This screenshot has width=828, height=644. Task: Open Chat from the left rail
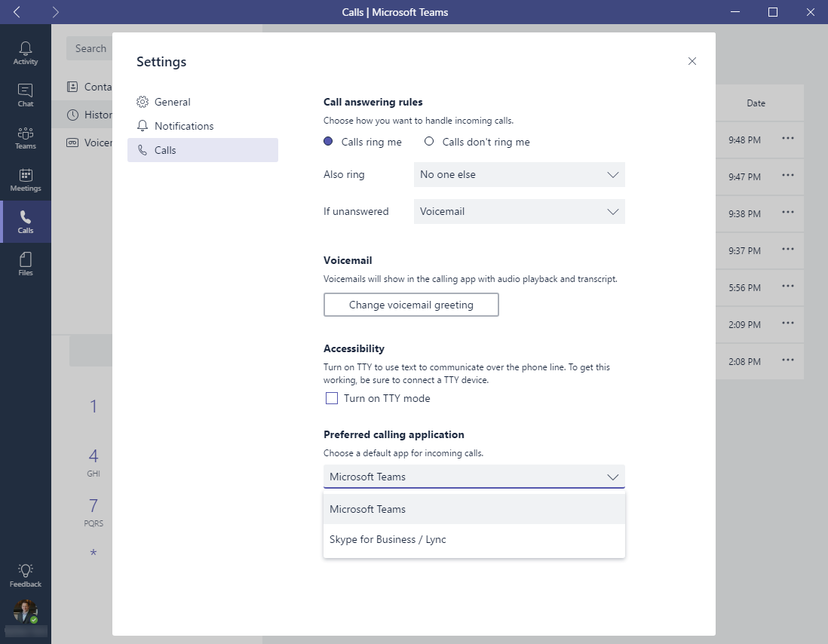click(x=26, y=96)
